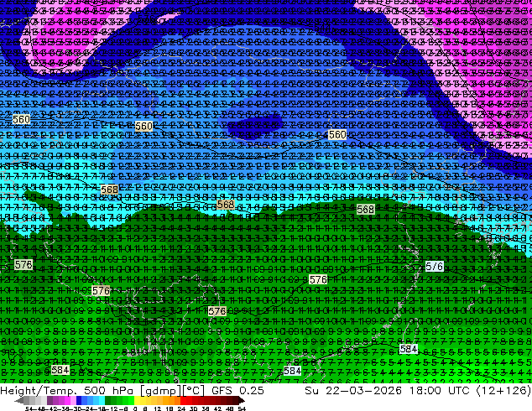The image size is (532, 411).
Task: Click the rightmost '568' contour label
Action: [365, 209]
